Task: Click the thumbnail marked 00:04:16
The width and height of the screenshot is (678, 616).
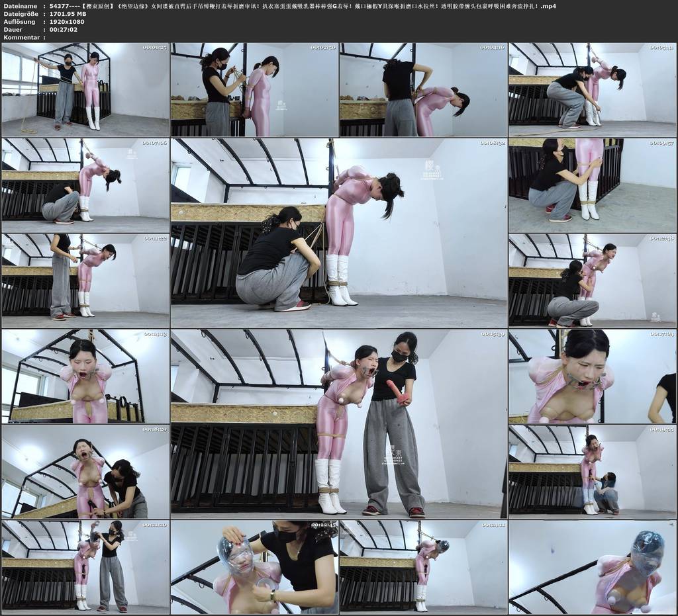Action: pos(423,89)
